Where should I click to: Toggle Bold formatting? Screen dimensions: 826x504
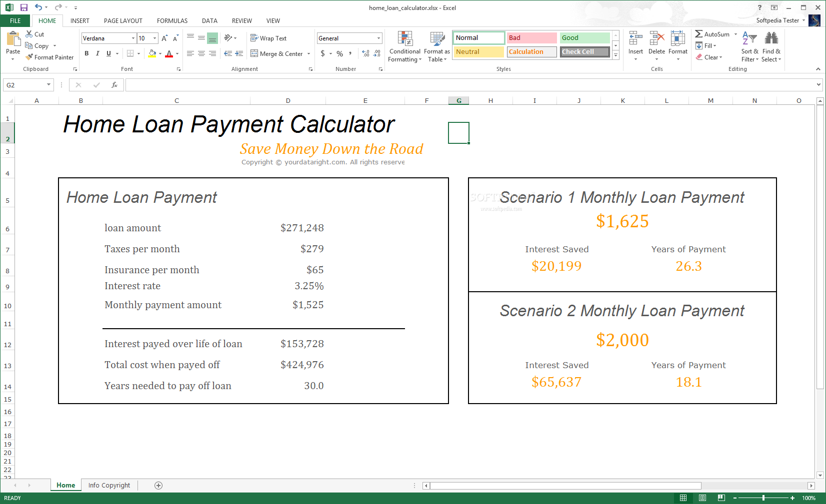(86, 53)
